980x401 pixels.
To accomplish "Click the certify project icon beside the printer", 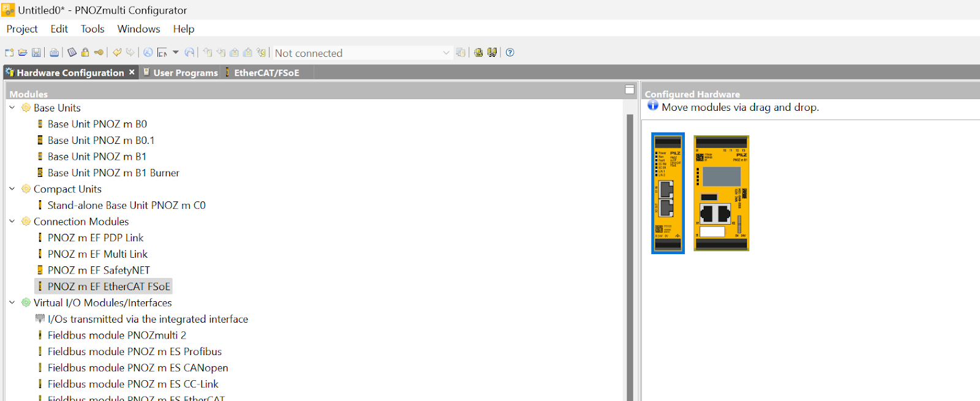I will point(72,53).
